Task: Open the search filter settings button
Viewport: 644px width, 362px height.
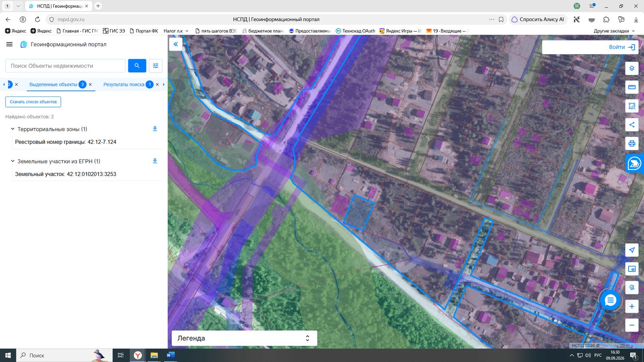Action: pos(155,66)
